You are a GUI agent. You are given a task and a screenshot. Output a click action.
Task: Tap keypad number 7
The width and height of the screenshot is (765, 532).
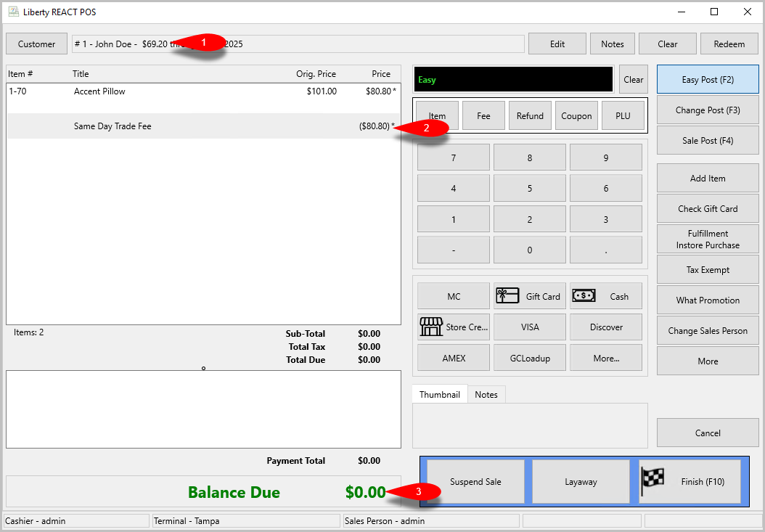pos(454,157)
